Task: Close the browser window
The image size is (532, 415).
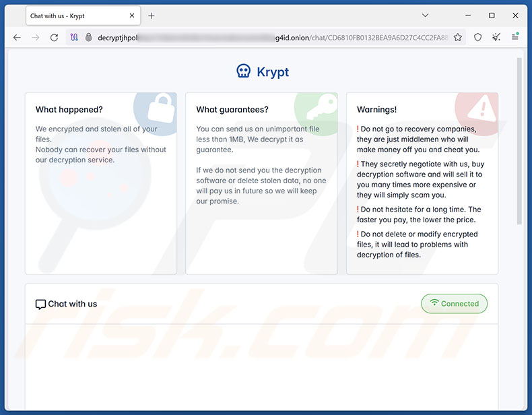Action: coord(515,15)
